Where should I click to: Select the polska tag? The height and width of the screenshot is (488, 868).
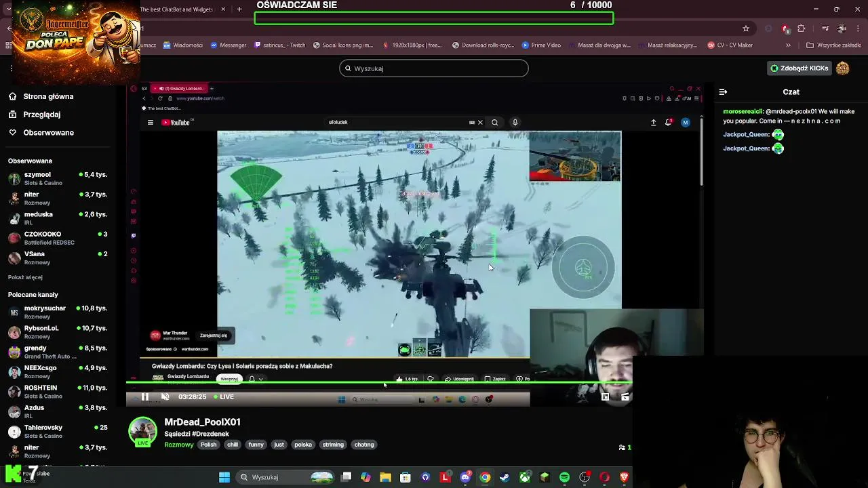click(x=303, y=445)
